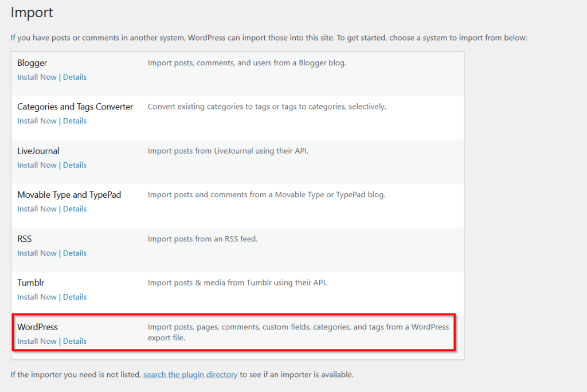
Task: View the Tumblr importer Details
Action: pos(75,297)
